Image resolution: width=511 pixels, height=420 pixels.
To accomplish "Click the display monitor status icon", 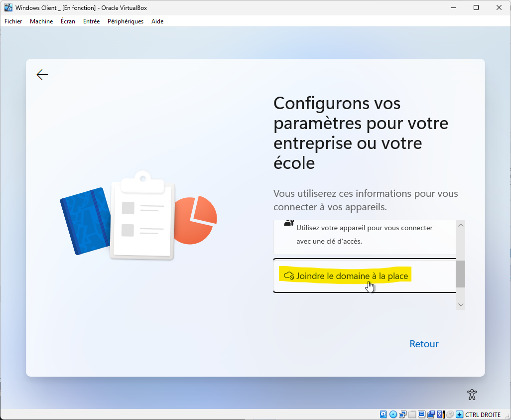I will [421, 415].
